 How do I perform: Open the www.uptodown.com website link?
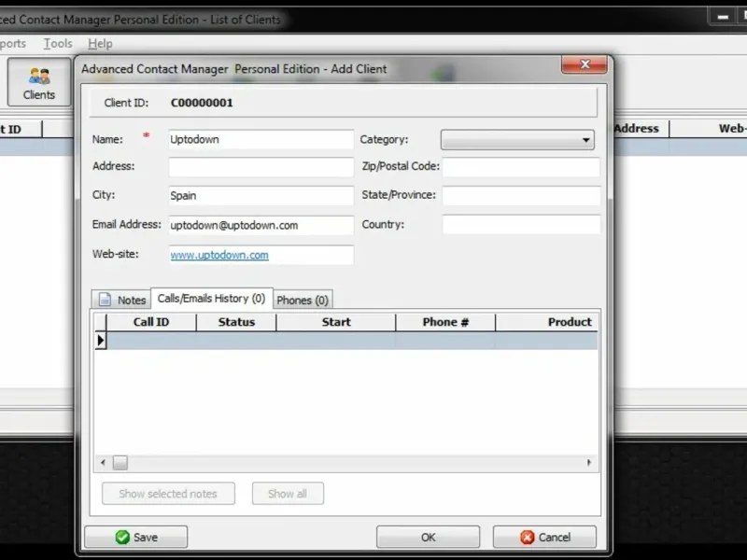coord(219,255)
